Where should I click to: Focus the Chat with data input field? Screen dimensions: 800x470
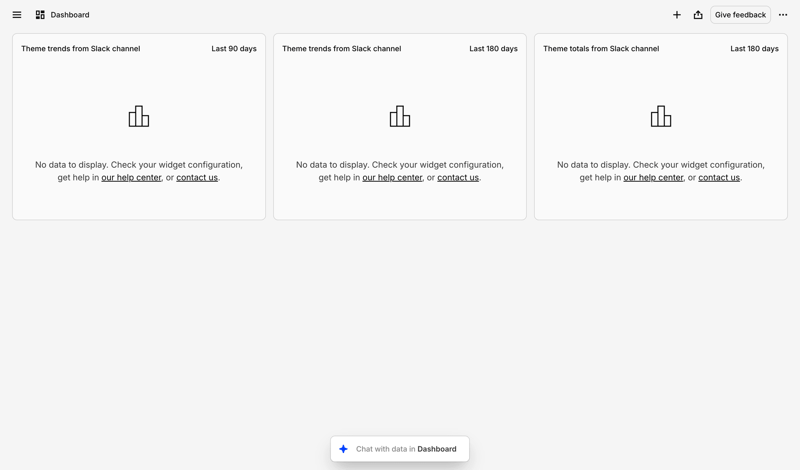(x=406, y=449)
